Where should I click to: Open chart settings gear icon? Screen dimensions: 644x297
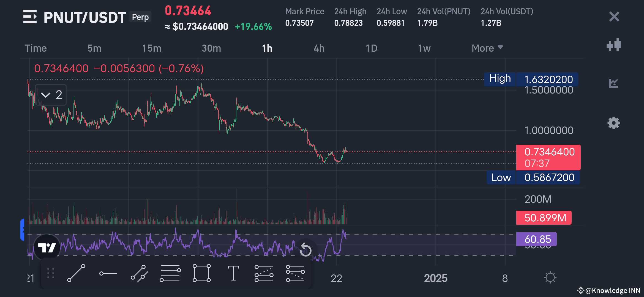pyautogui.click(x=613, y=123)
